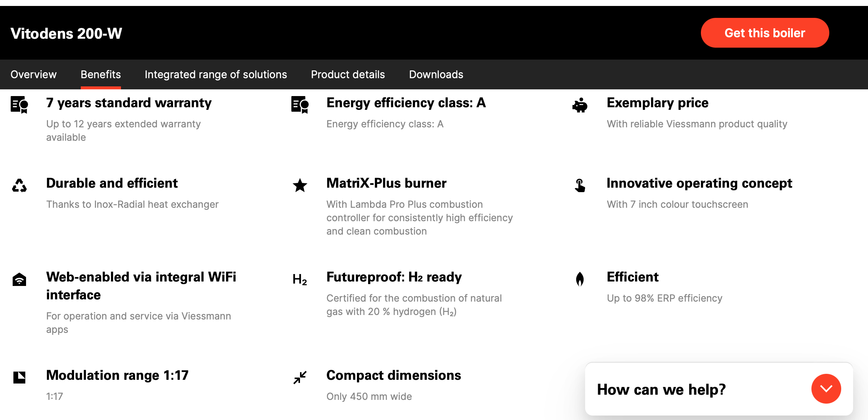Click the star MatriX-Plus burner icon

coord(300,185)
